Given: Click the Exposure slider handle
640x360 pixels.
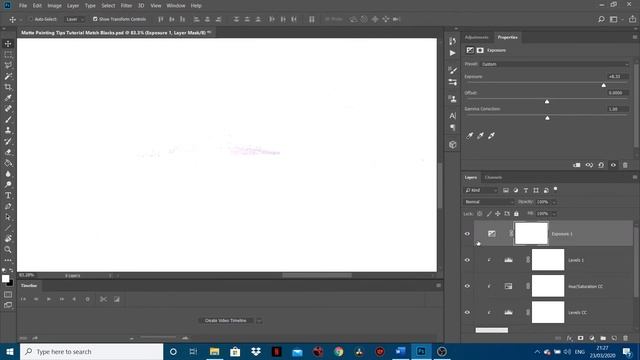Looking at the screenshot, I should [x=603, y=85].
